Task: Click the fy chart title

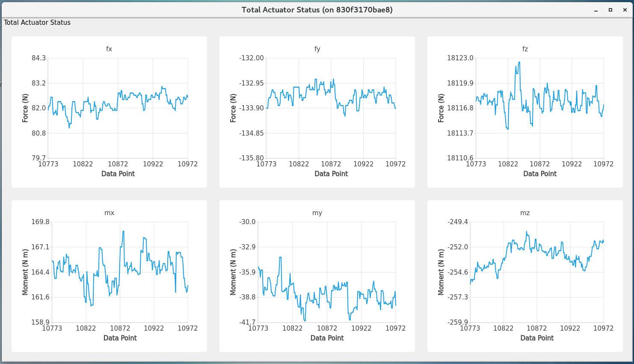Action: [x=317, y=49]
